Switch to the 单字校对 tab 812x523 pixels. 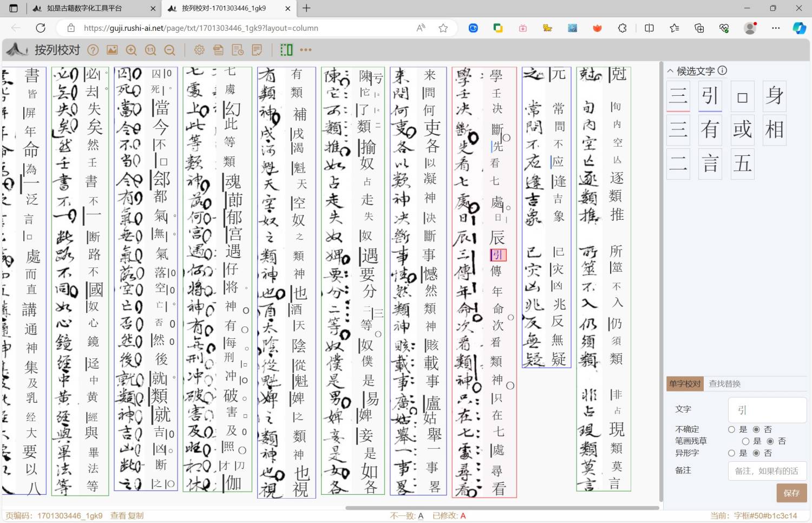[x=685, y=384]
